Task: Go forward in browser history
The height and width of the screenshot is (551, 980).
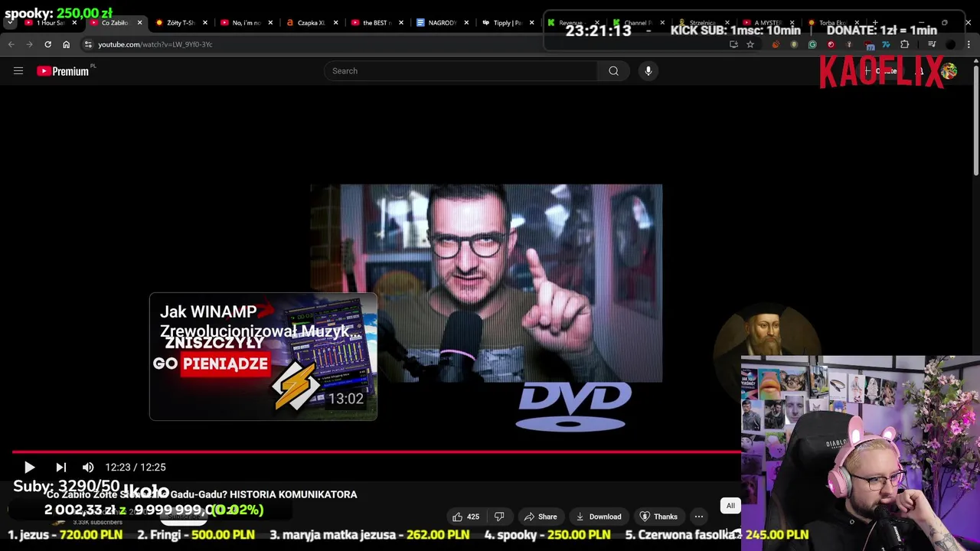Action: pyautogui.click(x=29, y=44)
